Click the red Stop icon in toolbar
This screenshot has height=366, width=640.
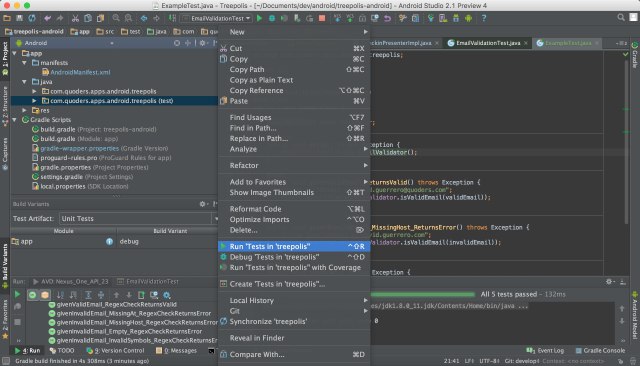click(x=322, y=18)
